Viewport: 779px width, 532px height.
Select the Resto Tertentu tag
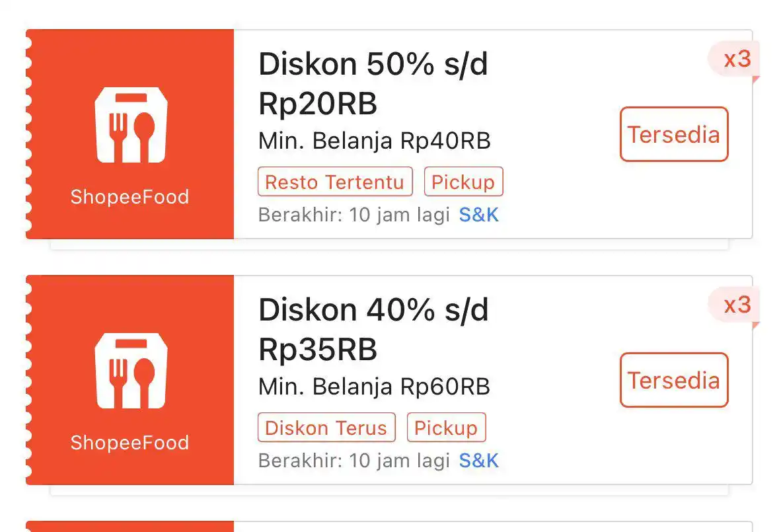tap(335, 182)
